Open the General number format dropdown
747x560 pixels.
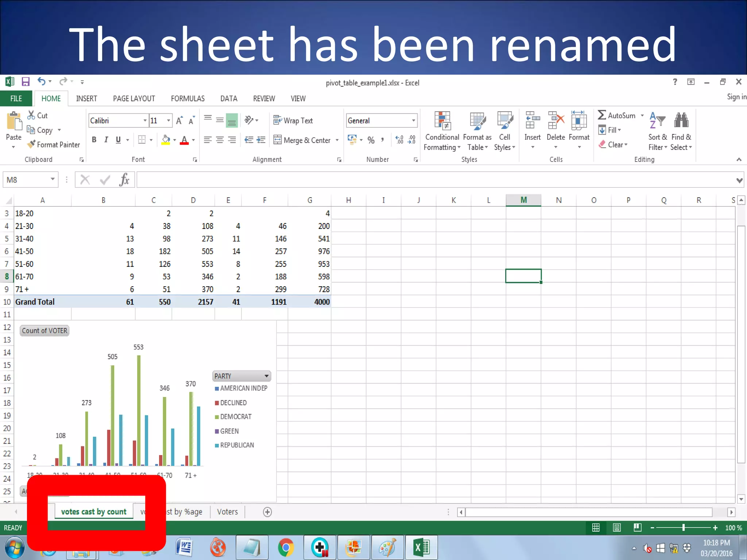[414, 121]
